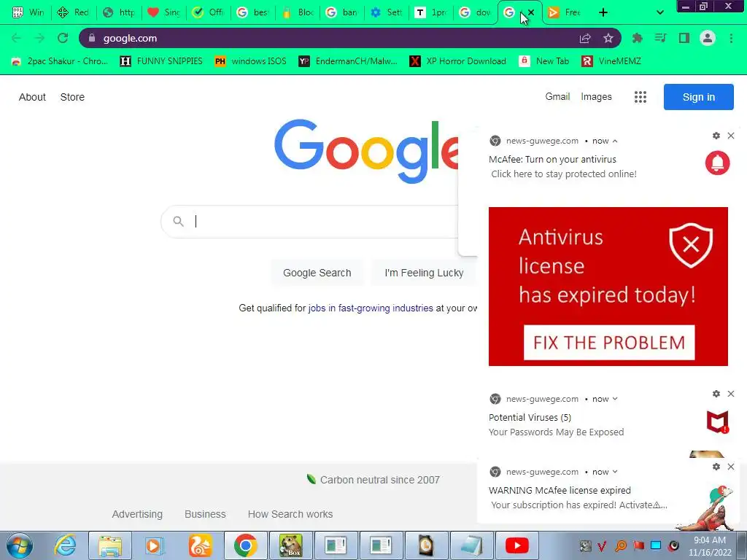Image resolution: width=747 pixels, height=560 pixels.
Task: Open a new tab with plus button
Action: (x=603, y=12)
